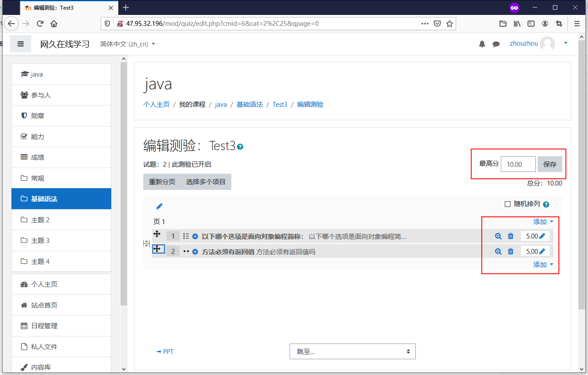The width and height of the screenshot is (588, 375).
Task: Toggle the 随机排列 shuffle checkbox
Action: click(508, 204)
